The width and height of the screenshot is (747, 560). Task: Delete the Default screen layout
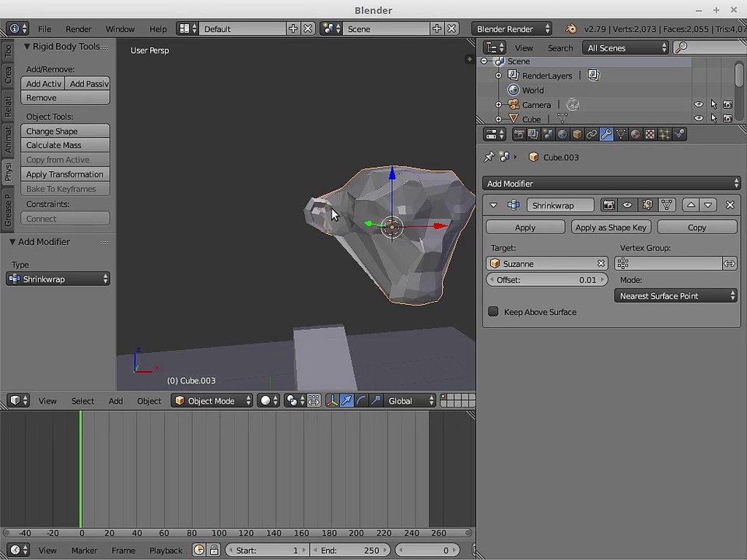click(x=308, y=29)
